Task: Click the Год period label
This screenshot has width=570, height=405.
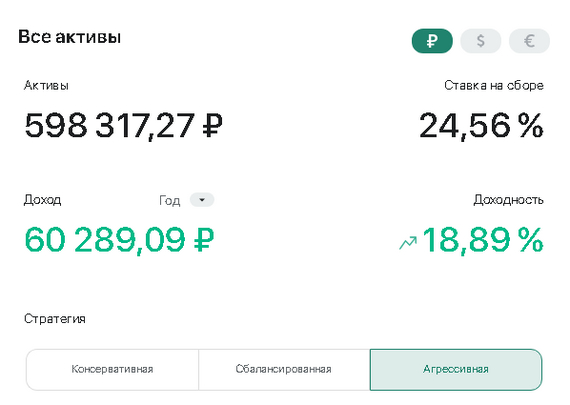Action: tap(169, 200)
